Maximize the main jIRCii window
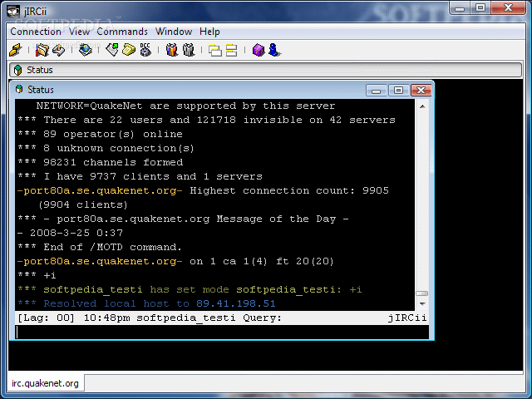This screenshot has width=532, height=399. point(480,8)
